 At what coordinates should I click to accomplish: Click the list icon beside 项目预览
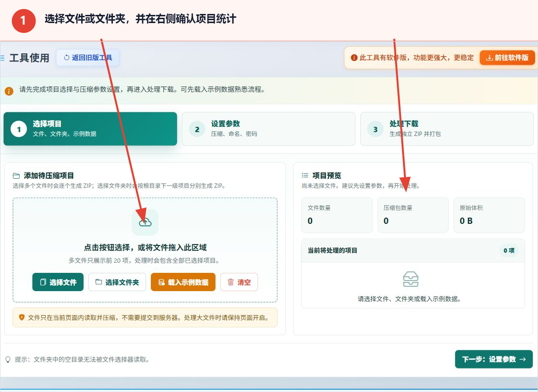coord(305,175)
